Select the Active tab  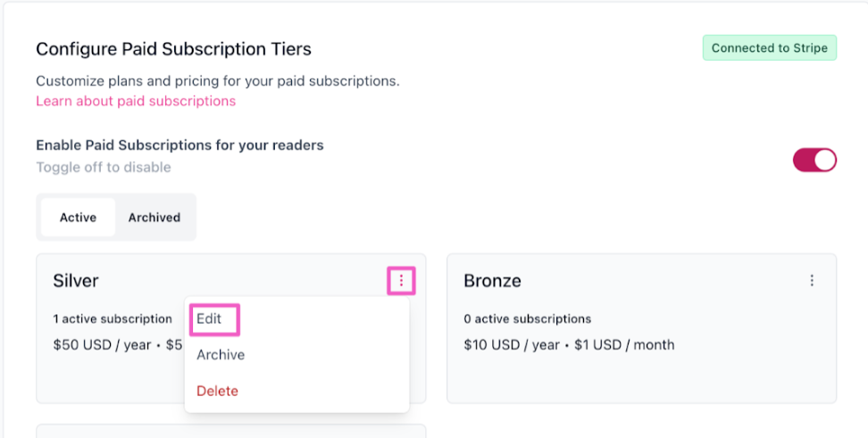click(78, 218)
